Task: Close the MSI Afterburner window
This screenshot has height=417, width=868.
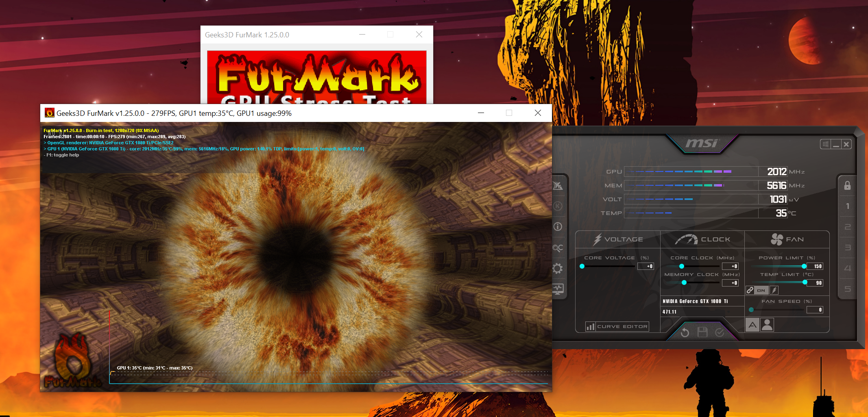Action: coord(846,144)
